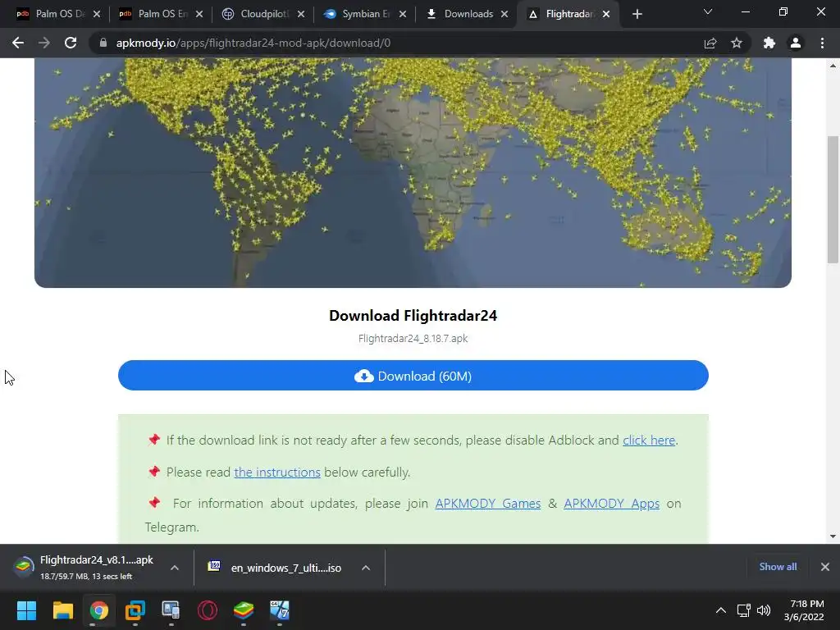Screen dimensions: 840x630
Task: Close the first Palm OS tab
Action: click(97, 15)
